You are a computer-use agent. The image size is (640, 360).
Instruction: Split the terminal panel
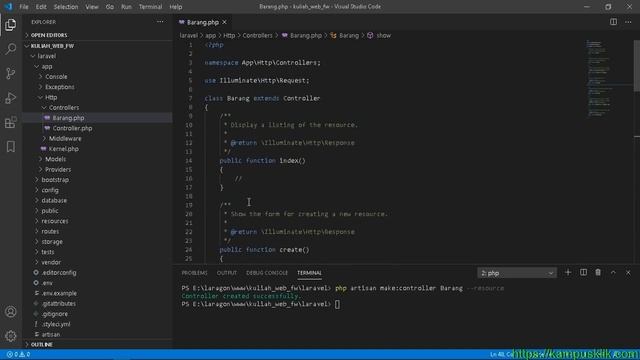583,273
